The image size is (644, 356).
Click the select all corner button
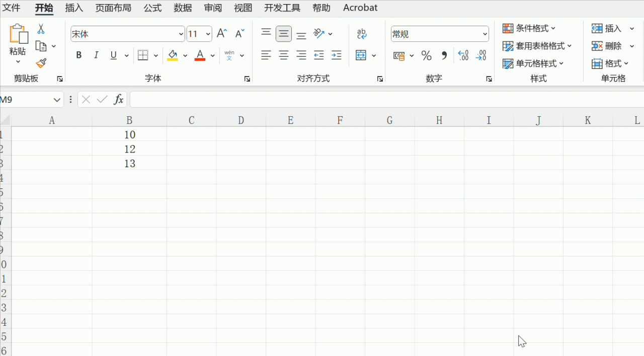5,120
